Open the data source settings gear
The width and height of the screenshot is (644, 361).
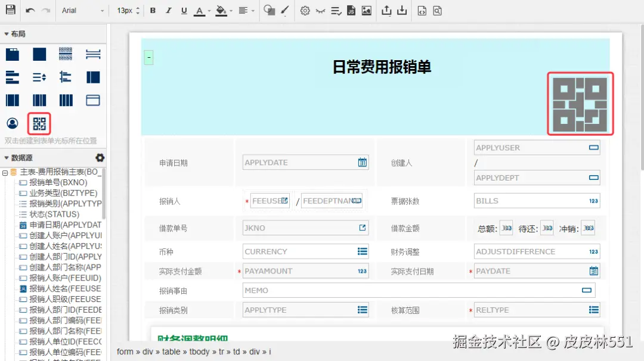click(100, 157)
